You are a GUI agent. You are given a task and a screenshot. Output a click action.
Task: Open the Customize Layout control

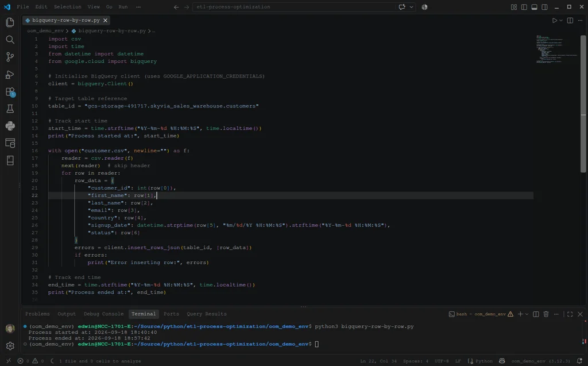point(514,7)
